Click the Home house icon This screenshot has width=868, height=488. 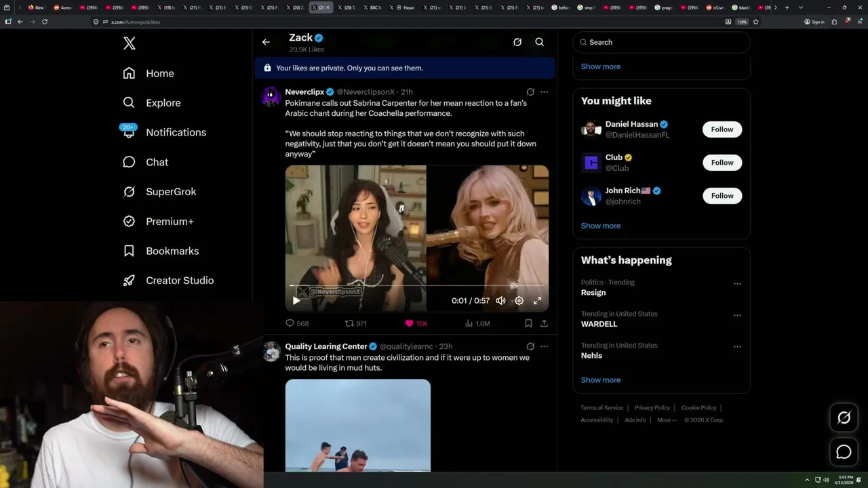click(x=129, y=73)
